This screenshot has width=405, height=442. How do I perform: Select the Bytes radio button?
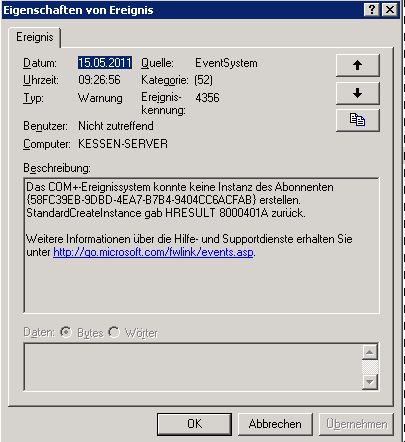[x=66, y=332]
